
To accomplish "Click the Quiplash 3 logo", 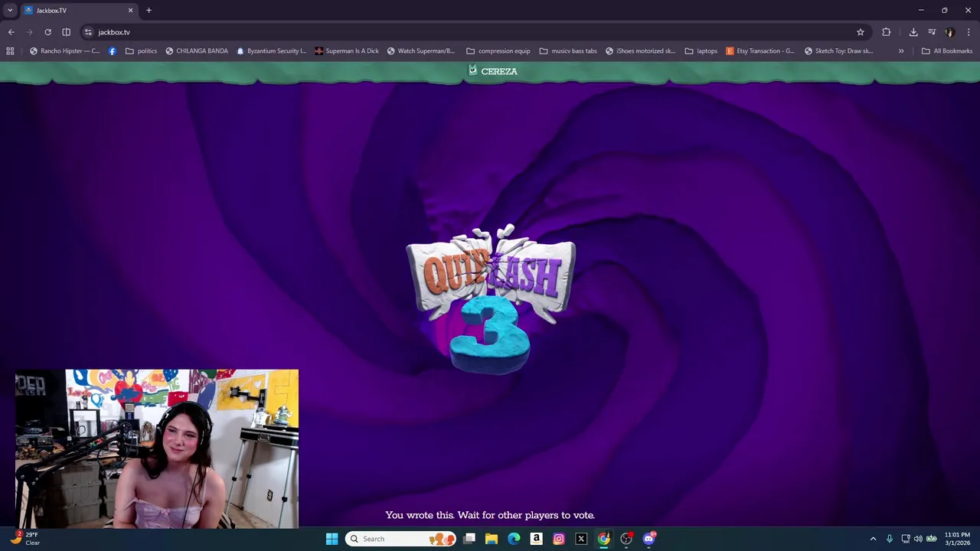I will point(491,300).
